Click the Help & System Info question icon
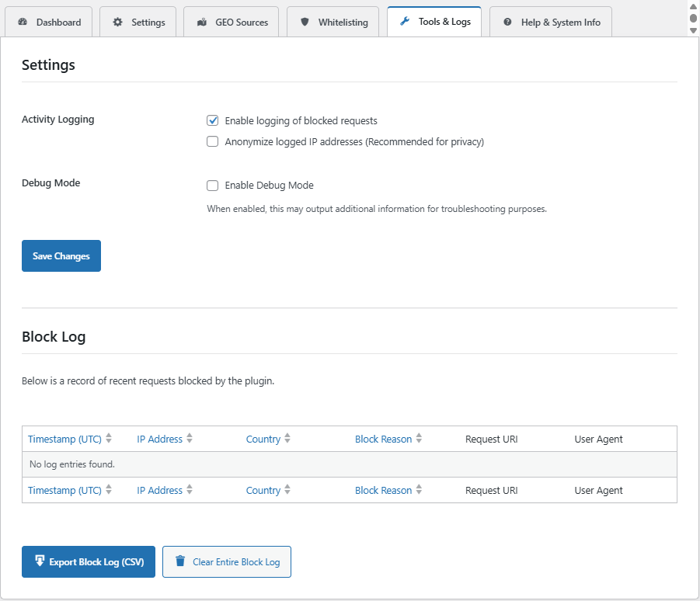This screenshot has height=601, width=700. click(507, 23)
